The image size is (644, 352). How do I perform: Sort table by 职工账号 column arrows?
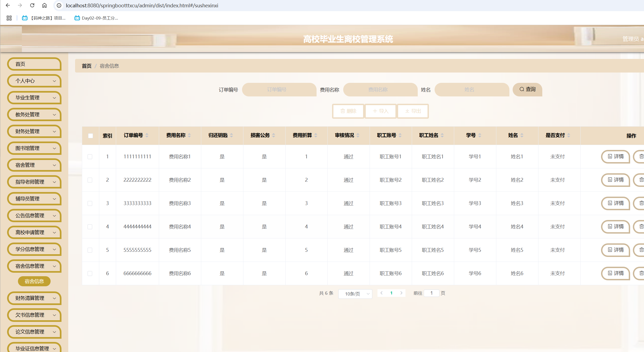[400, 135]
